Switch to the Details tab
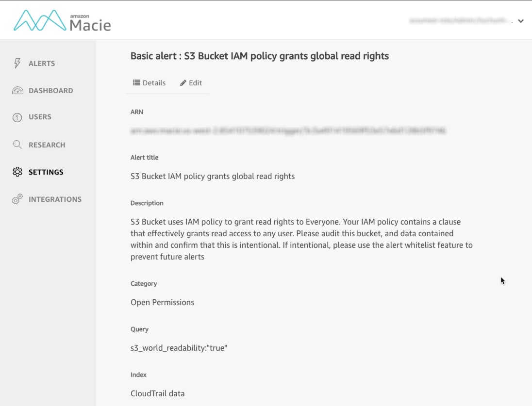The width and height of the screenshot is (532, 406). pyautogui.click(x=150, y=83)
